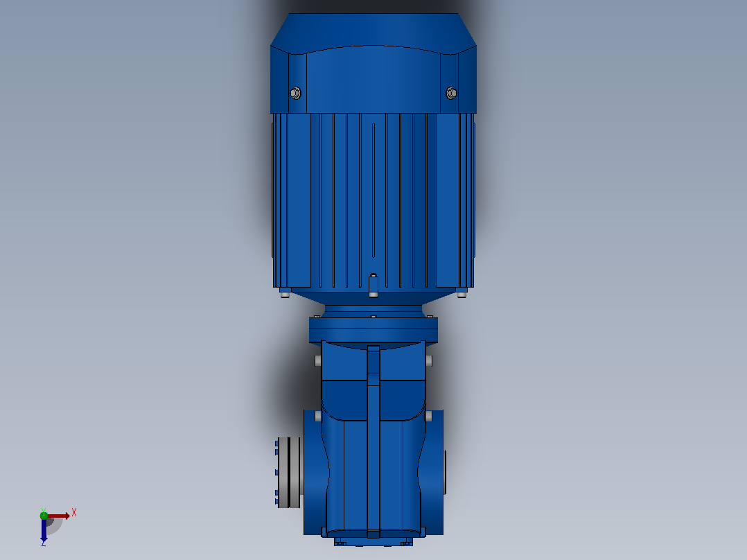Select the motor fan cover top

click(x=373, y=63)
